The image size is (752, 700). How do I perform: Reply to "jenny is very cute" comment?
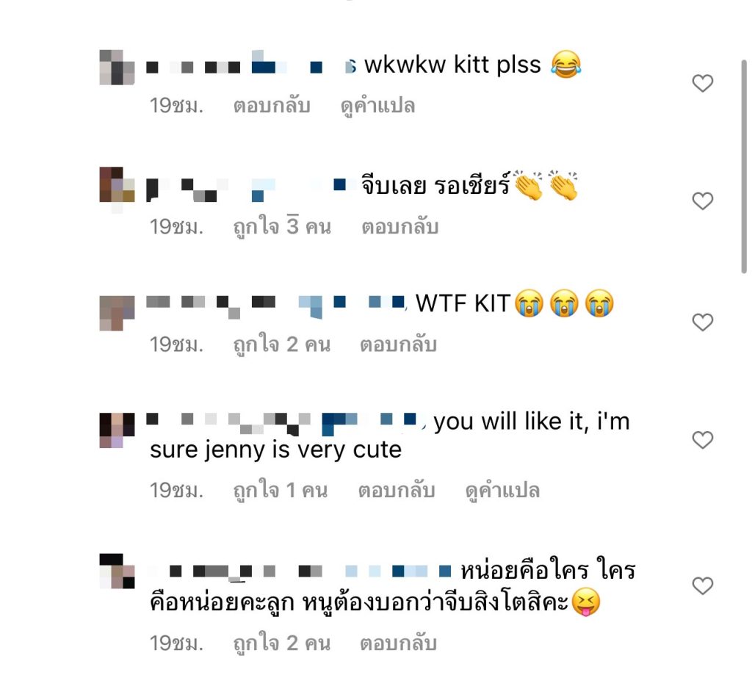397,491
